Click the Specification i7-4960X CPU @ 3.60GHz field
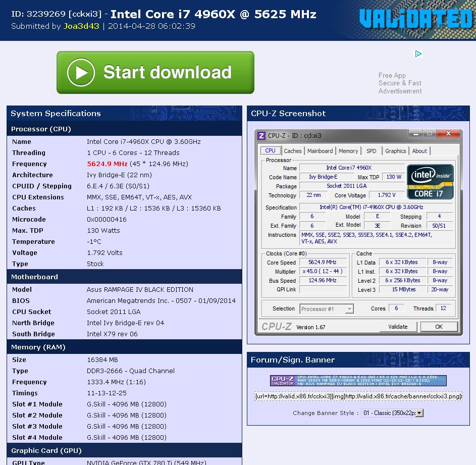Viewport: 476px width, 465px height. (x=376, y=207)
